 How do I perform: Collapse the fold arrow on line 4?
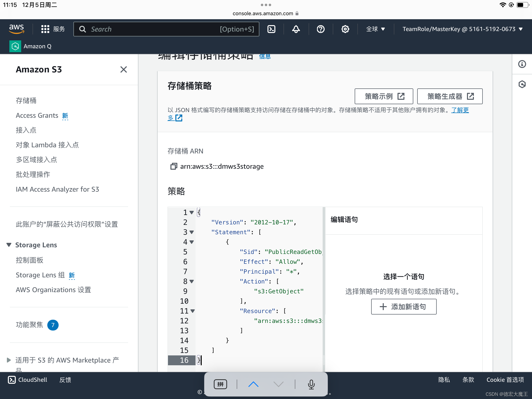[192, 242]
